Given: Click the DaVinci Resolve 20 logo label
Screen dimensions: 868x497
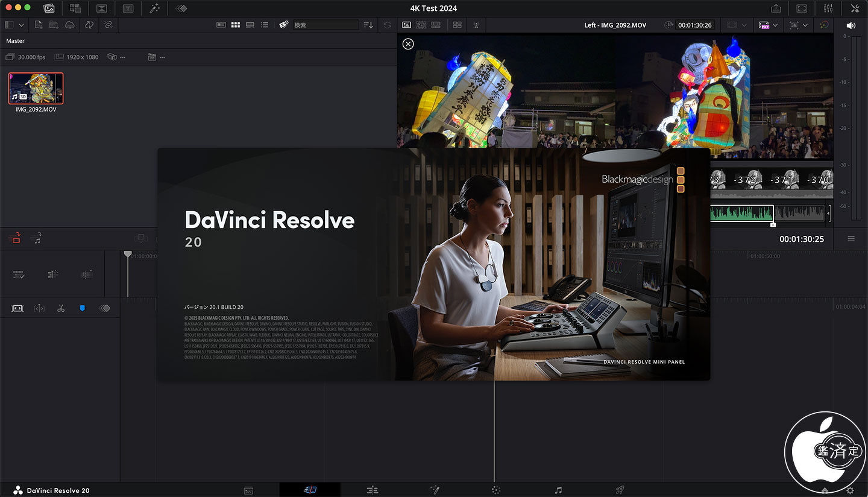Looking at the screenshot, I should pos(51,490).
